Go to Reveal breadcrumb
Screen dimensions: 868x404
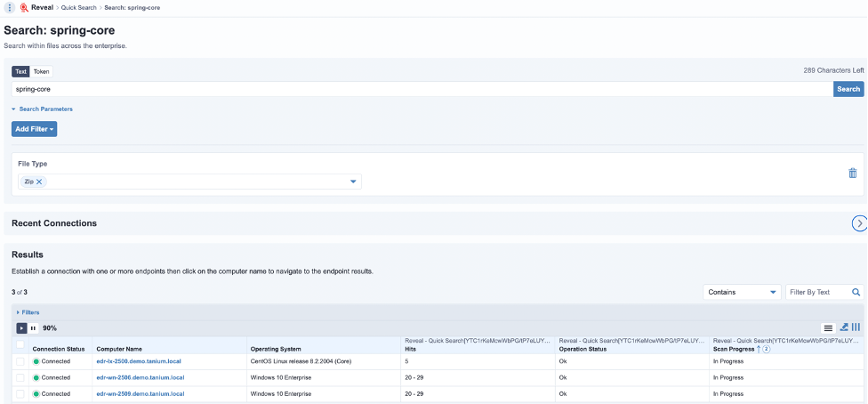pos(42,8)
